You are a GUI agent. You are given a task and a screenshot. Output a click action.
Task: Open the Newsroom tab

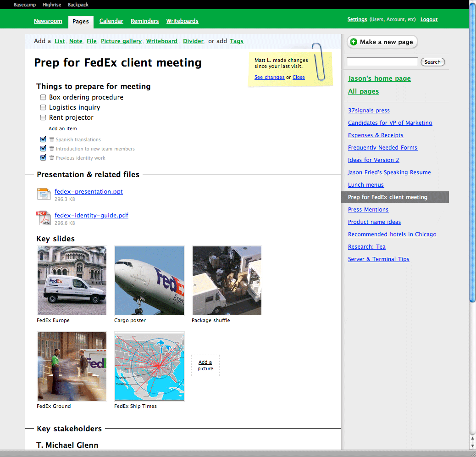[48, 21]
